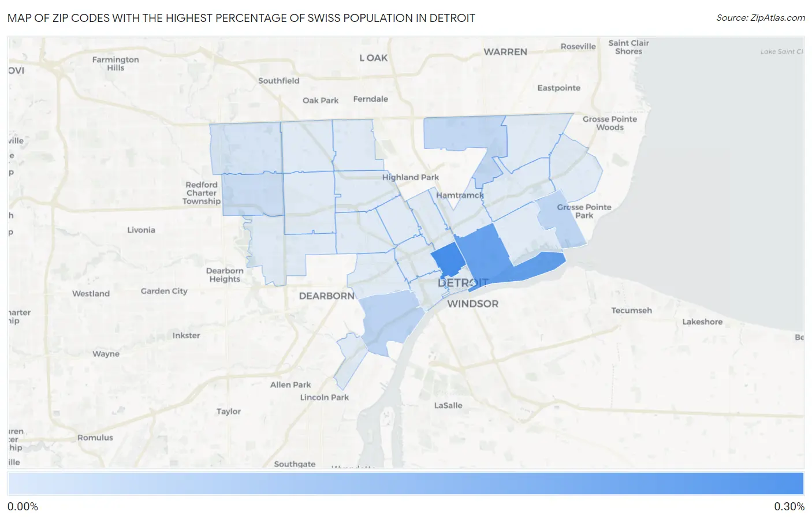Screen dimensions: 812x519
Task: Click the Westland label
Action: click(x=91, y=293)
